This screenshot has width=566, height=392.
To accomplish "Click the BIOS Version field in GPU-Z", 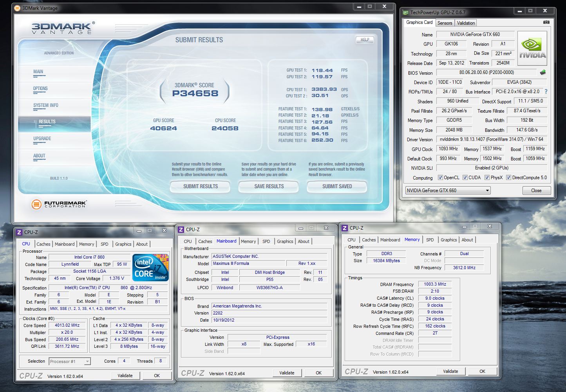I will 486,72.
